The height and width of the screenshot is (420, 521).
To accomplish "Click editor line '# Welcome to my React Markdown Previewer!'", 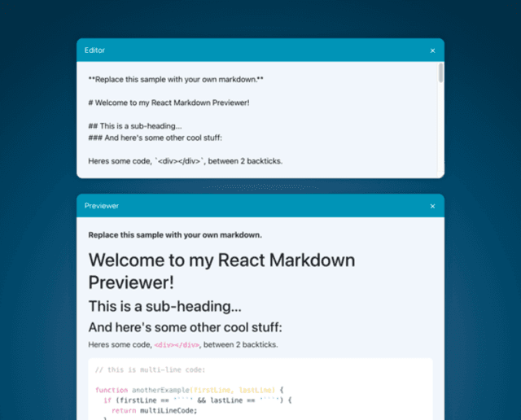I will coord(169,103).
